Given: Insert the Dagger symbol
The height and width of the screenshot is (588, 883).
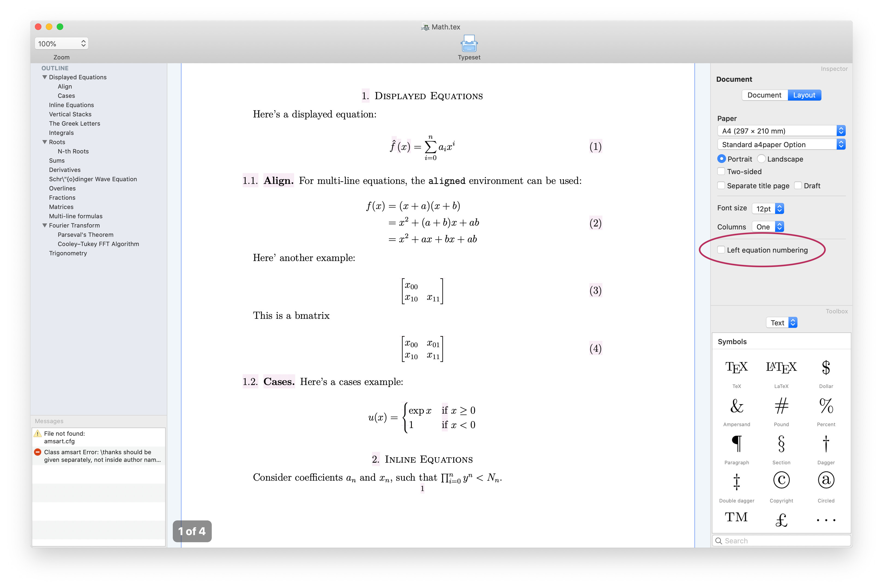Looking at the screenshot, I should coord(825,444).
